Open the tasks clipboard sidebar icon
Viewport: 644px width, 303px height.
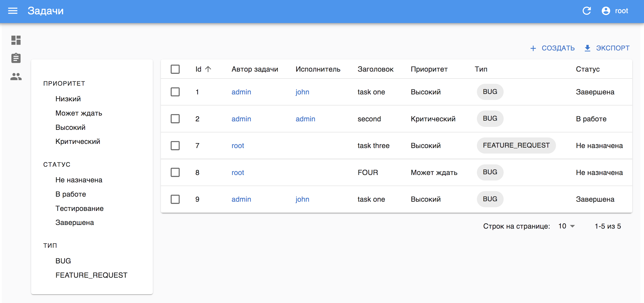pos(16,58)
